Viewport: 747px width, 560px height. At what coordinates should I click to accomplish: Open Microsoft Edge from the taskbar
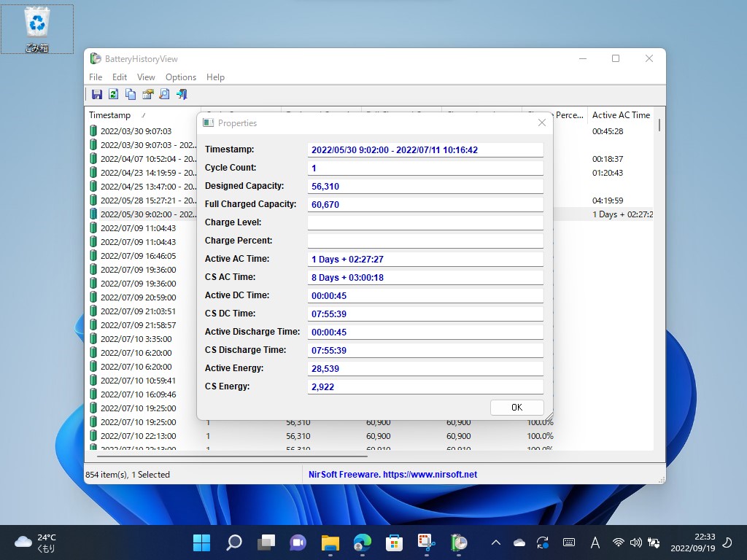(363, 542)
